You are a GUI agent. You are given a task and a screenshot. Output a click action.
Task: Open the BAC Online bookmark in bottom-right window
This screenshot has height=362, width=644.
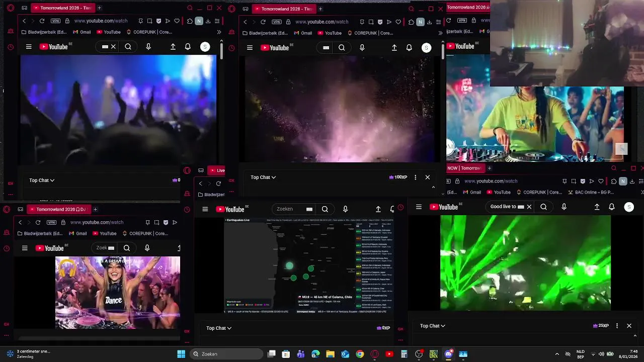point(592,192)
